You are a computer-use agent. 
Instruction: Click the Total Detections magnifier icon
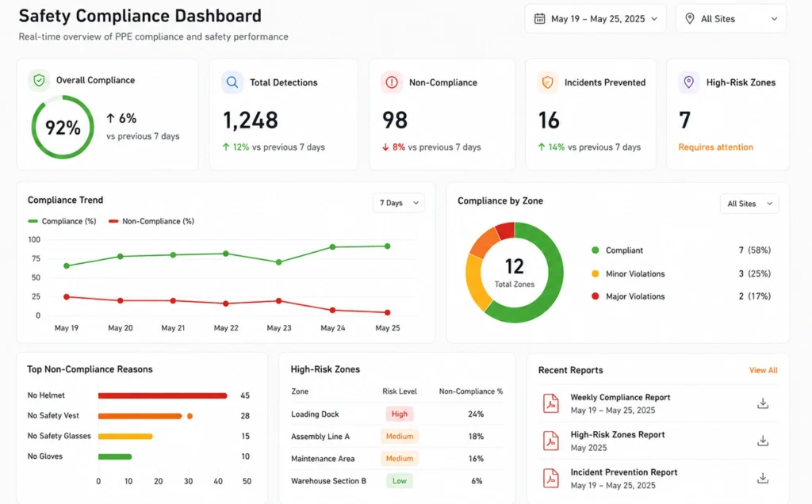tap(232, 82)
